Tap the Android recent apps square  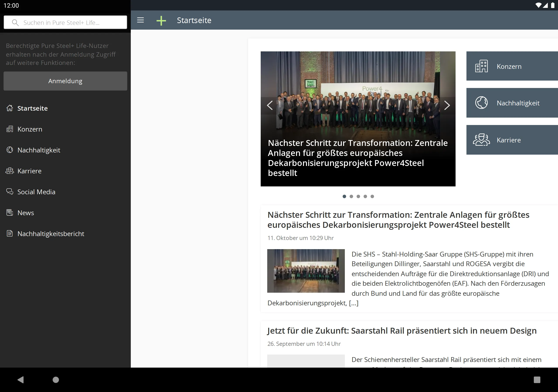pos(537,380)
